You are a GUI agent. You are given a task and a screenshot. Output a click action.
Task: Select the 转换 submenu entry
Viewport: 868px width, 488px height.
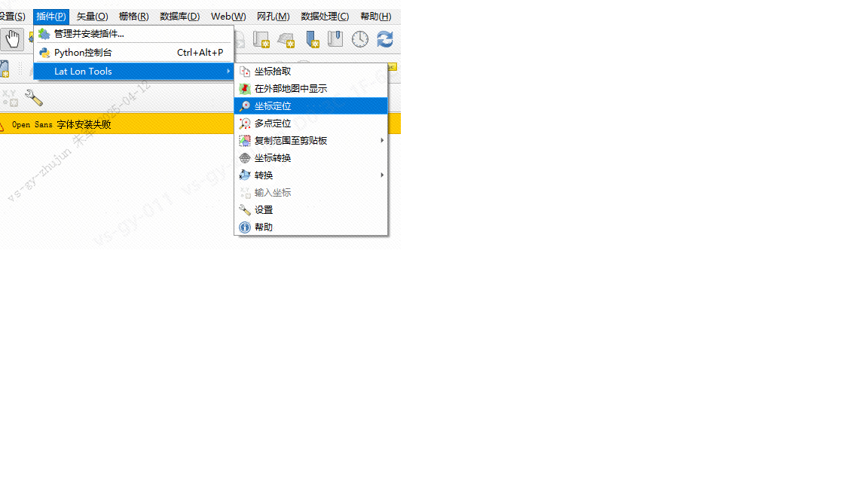[310, 175]
